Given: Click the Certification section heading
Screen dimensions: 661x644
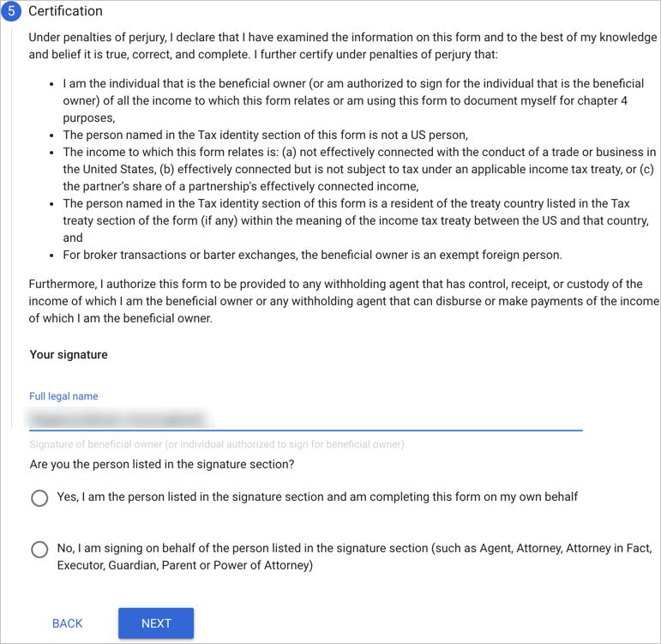Looking at the screenshot, I should click(65, 12).
